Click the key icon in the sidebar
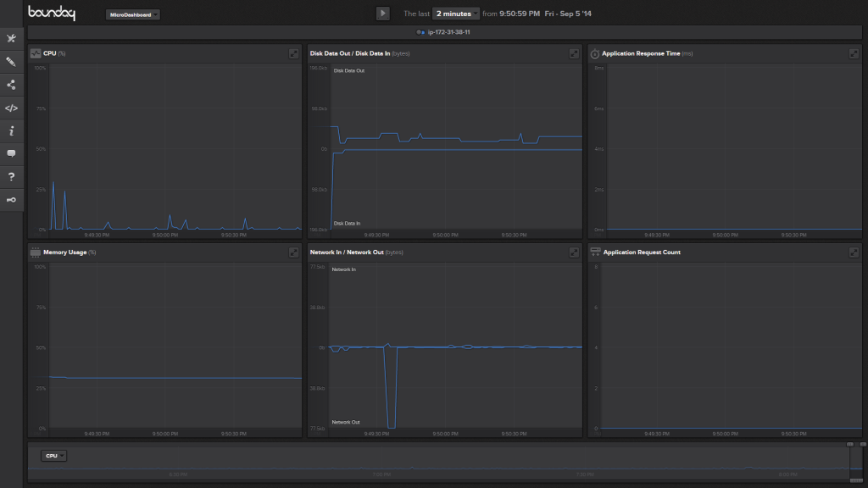The width and height of the screenshot is (868, 488). (11, 200)
